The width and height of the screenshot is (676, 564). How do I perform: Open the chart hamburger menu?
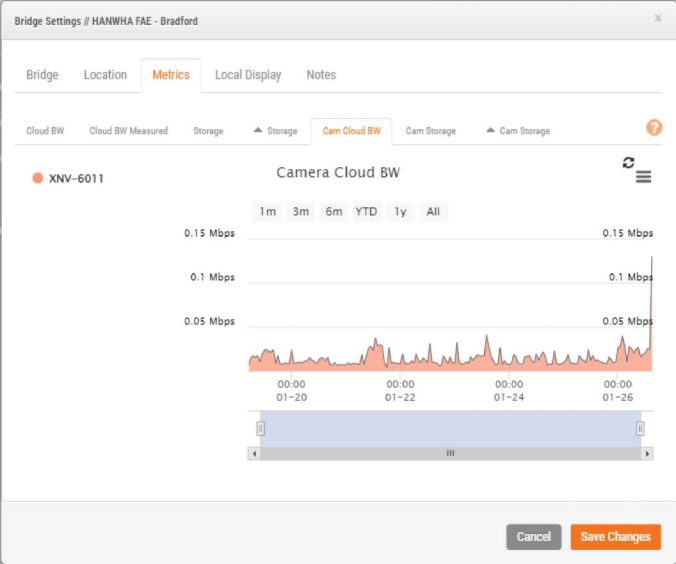coord(643,177)
